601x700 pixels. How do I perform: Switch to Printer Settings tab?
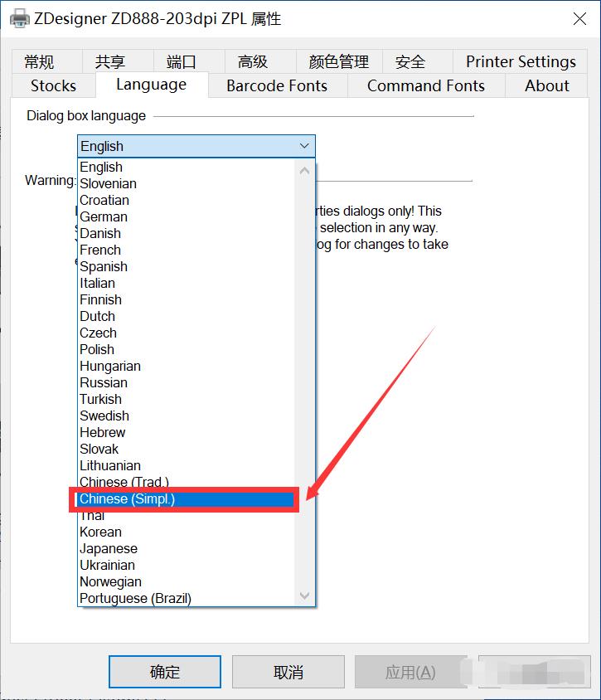(x=521, y=62)
